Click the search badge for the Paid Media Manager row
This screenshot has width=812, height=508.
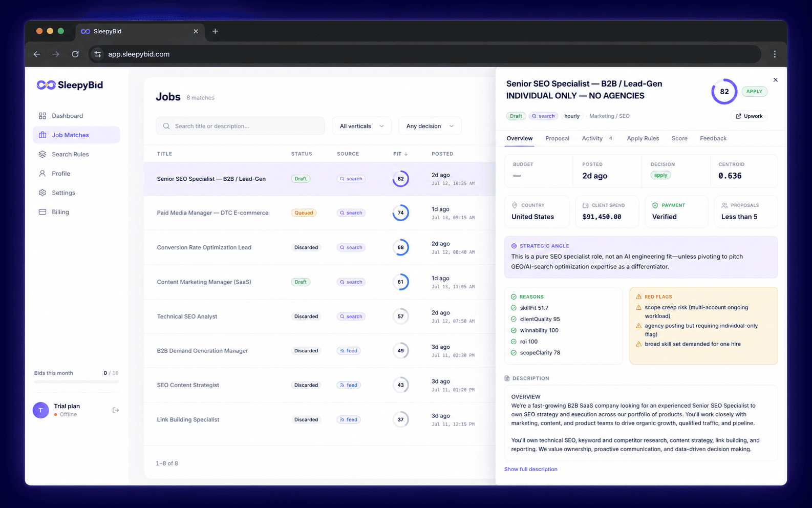pos(351,213)
